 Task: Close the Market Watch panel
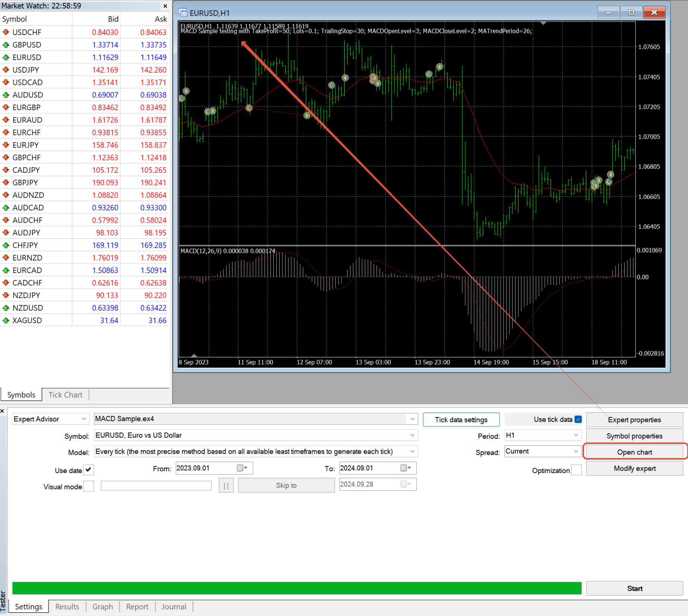pos(165,6)
